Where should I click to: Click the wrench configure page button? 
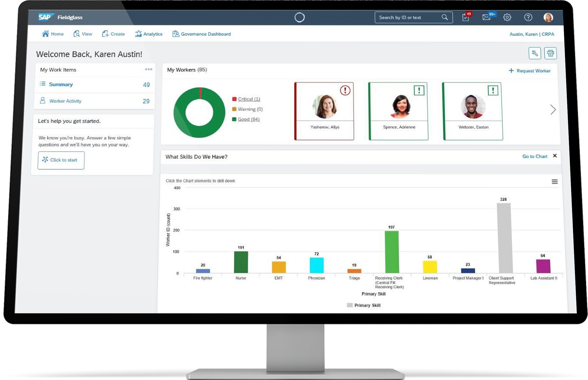pos(535,53)
